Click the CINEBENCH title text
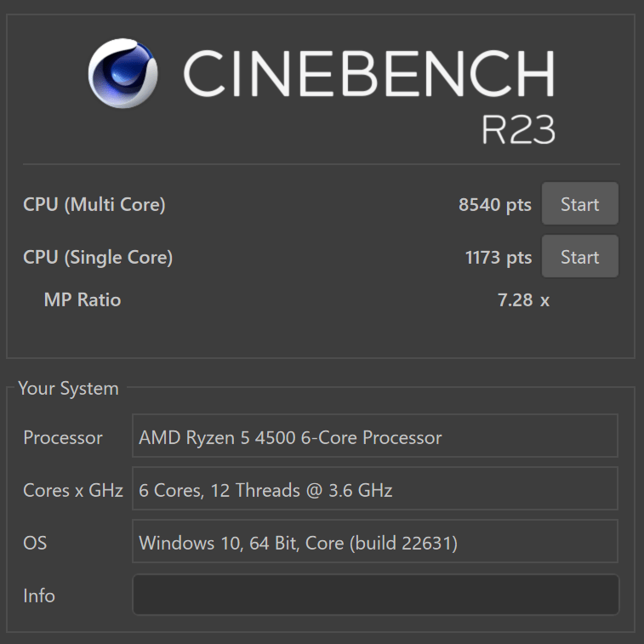 coord(369,74)
